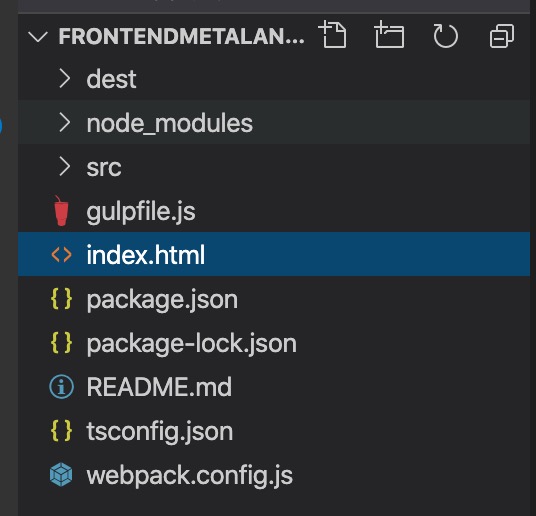Screen dimensions: 536x516
Task: Collapse the FRONTENDMETALAN project root chevron
Action: [x=38, y=36]
